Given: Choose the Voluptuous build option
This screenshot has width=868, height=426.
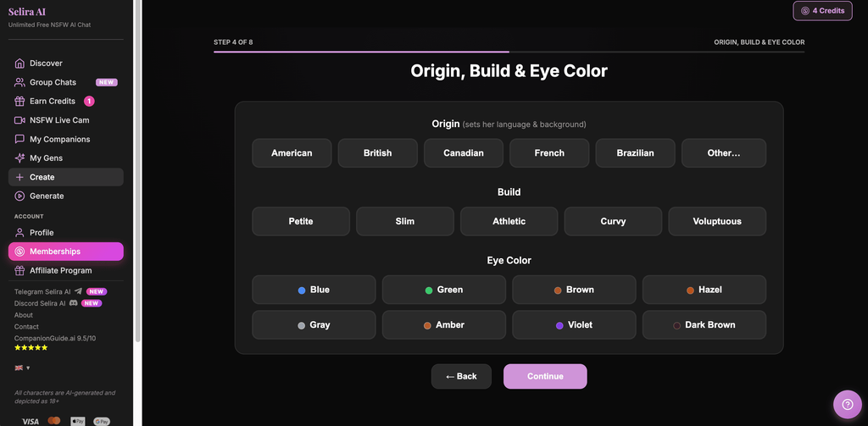Looking at the screenshot, I should 717,221.
